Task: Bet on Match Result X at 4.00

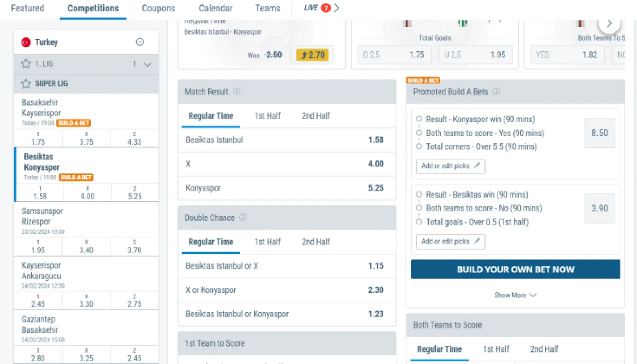Action: coord(287,164)
